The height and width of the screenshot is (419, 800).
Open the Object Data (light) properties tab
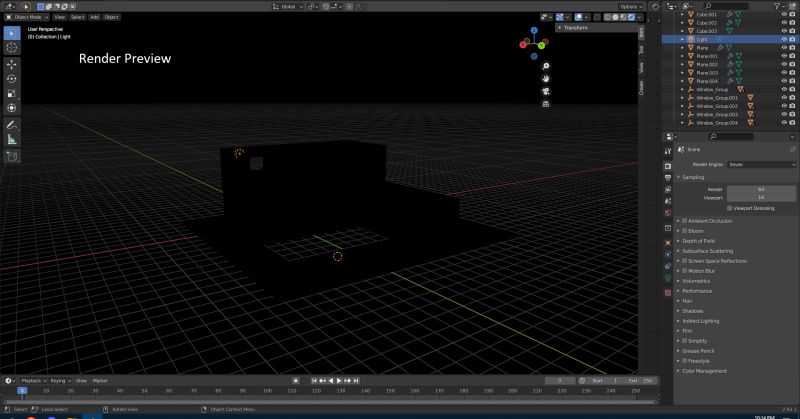click(668, 278)
